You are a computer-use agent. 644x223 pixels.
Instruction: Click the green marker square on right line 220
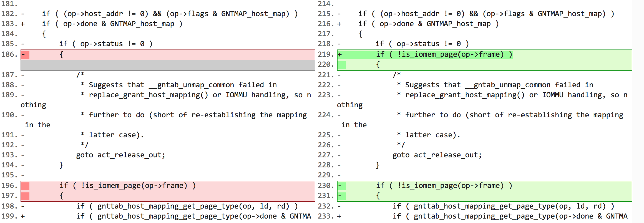[x=342, y=65]
